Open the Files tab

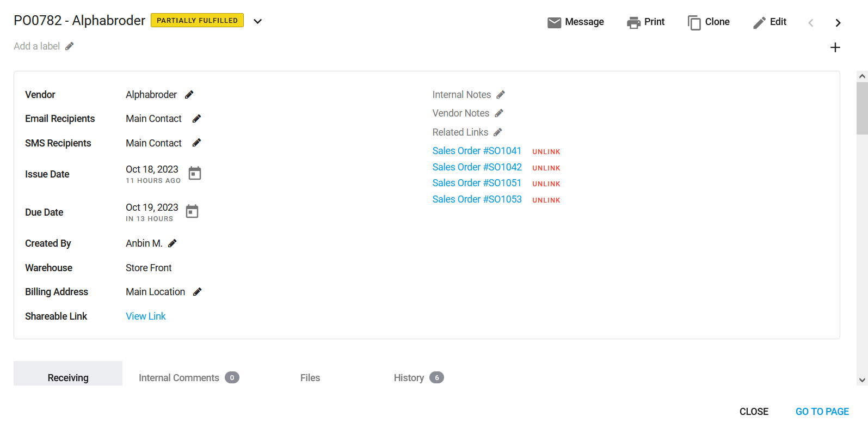pos(310,377)
